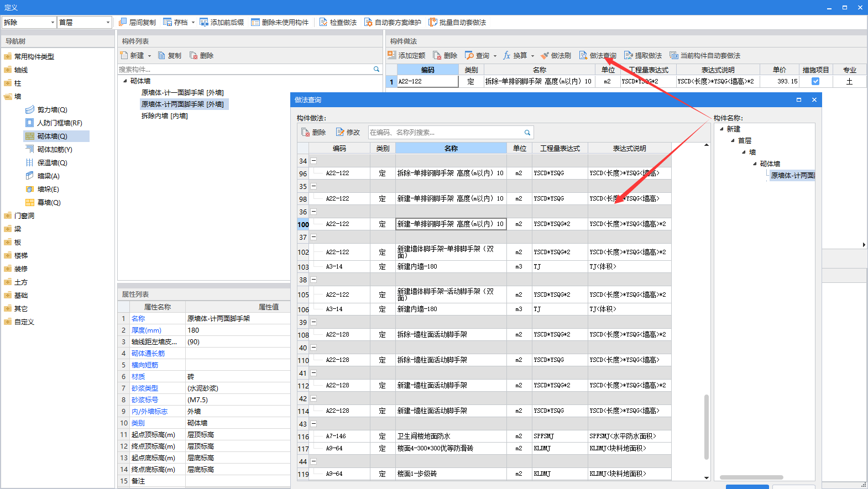
Task: Open the 门窗洞 category
Action: pos(24,215)
